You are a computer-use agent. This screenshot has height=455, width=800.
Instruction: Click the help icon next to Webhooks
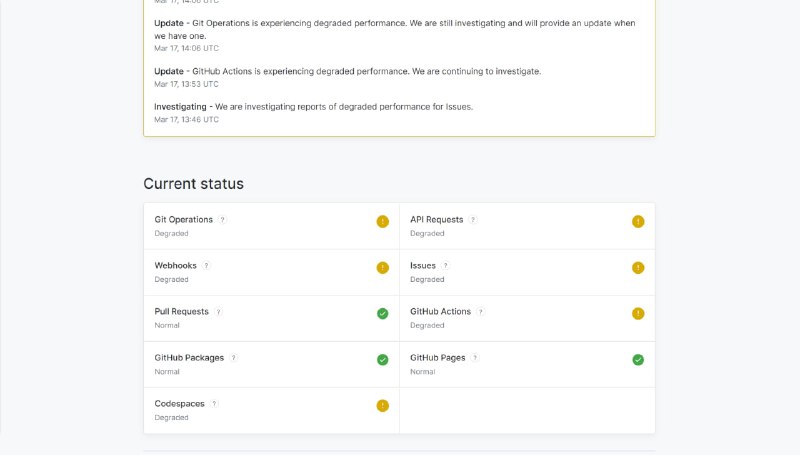(206, 266)
